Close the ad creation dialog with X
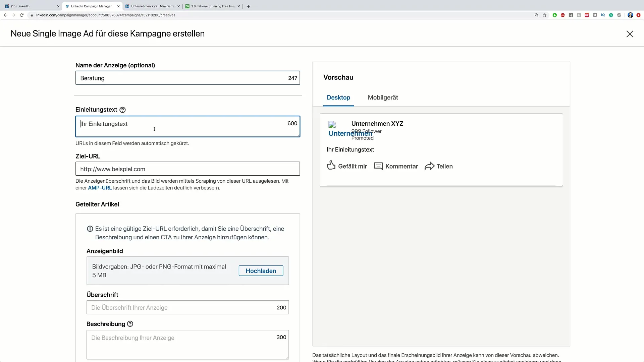Image resolution: width=644 pixels, height=362 pixels. point(630,34)
